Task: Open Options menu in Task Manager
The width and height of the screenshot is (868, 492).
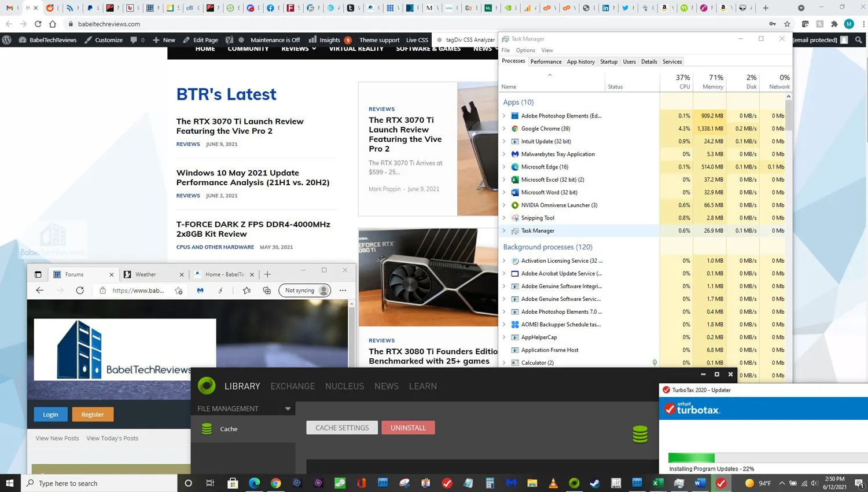Action: pos(525,50)
